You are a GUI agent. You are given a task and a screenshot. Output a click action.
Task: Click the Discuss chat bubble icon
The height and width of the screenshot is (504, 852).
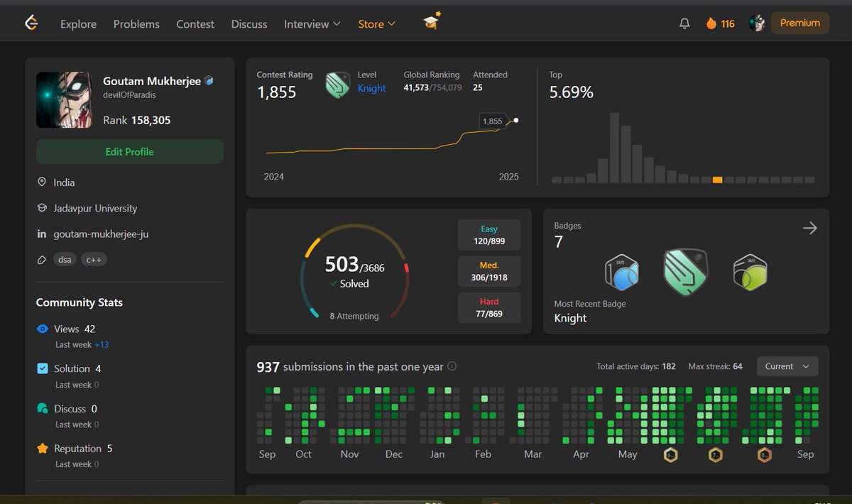tap(43, 409)
